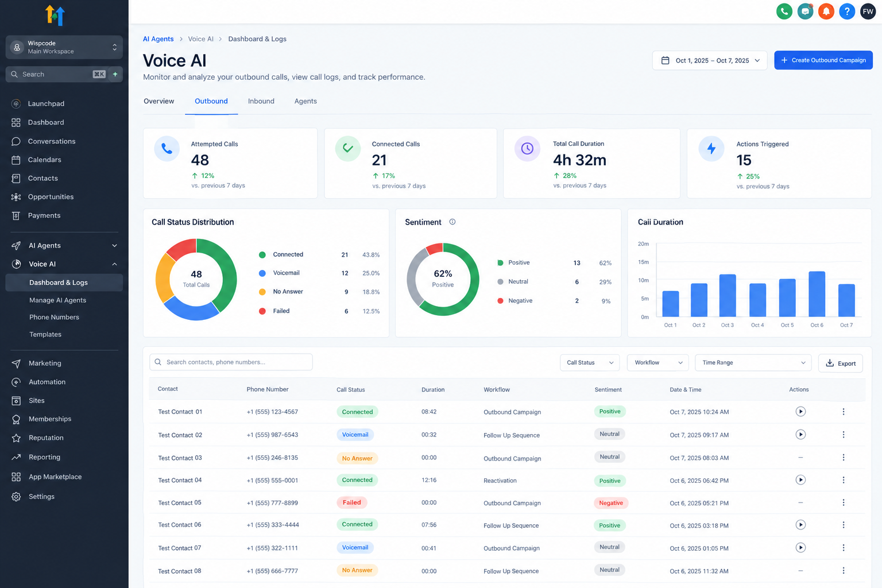
Task: Open the Wispcode workspace switcher
Action: tap(64, 47)
